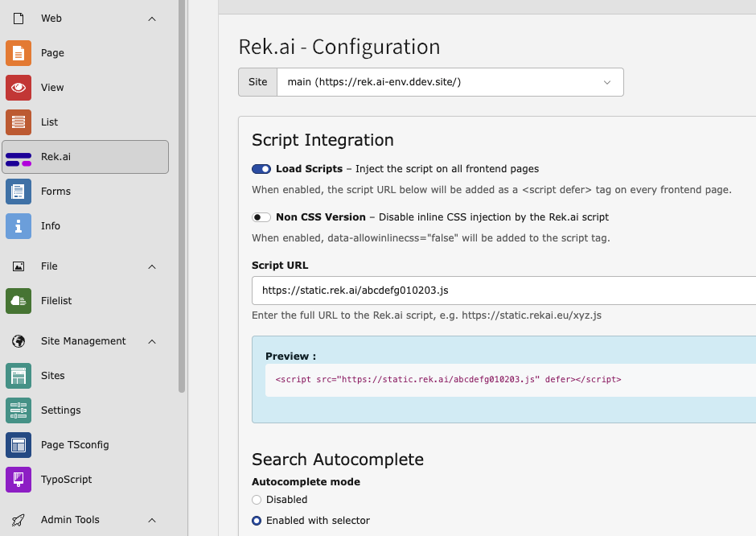Open the Info module icon
Image resolution: width=756 pixels, height=536 pixels.
18,226
